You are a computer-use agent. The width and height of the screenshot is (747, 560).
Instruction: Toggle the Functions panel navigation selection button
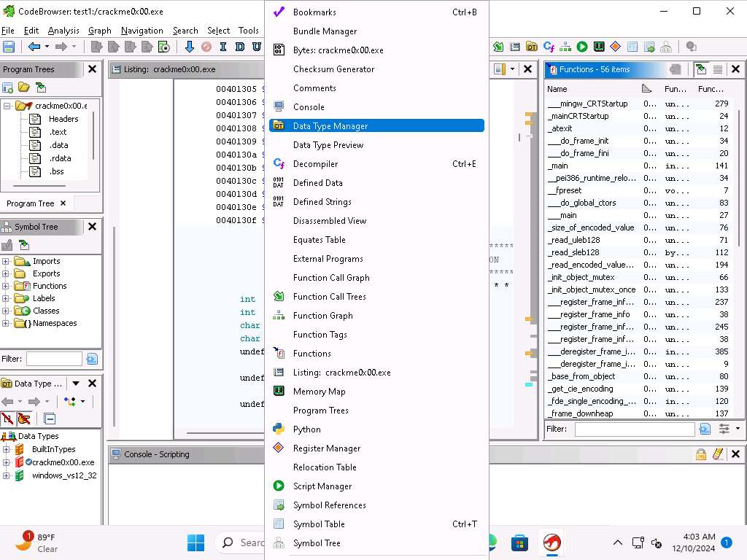click(701, 69)
